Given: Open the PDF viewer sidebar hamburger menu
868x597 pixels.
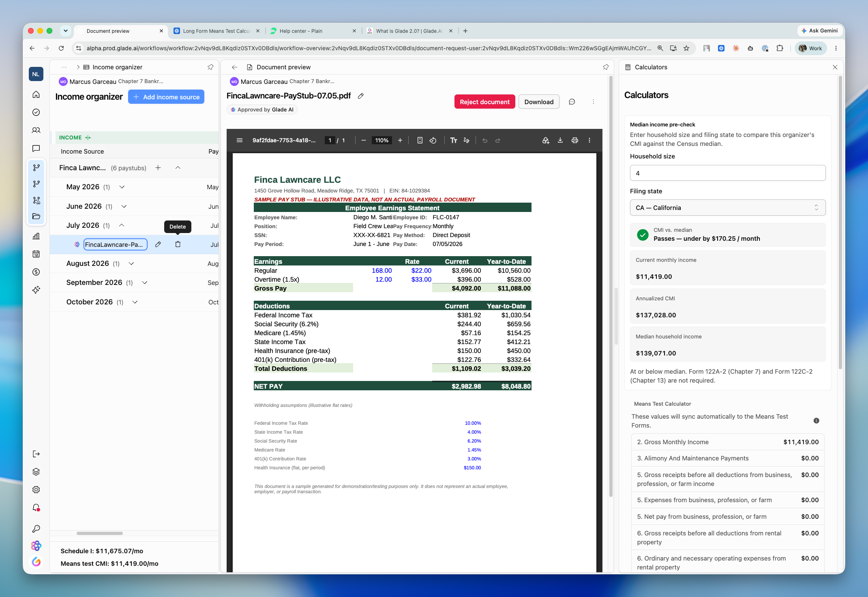Looking at the screenshot, I should tap(240, 140).
